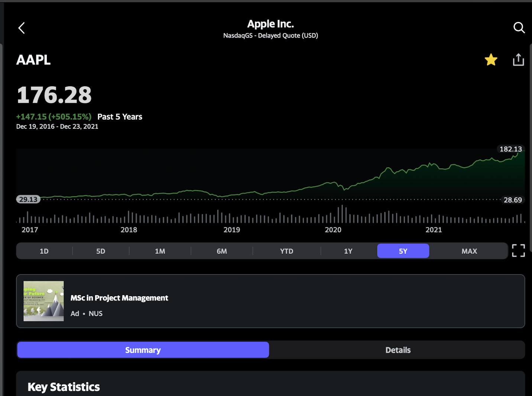Viewport: 532px width, 396px height.
Task: Expand chart to fullscreen with corner-brackets icon
Action: pyautogui.click(x=518, y=250)
